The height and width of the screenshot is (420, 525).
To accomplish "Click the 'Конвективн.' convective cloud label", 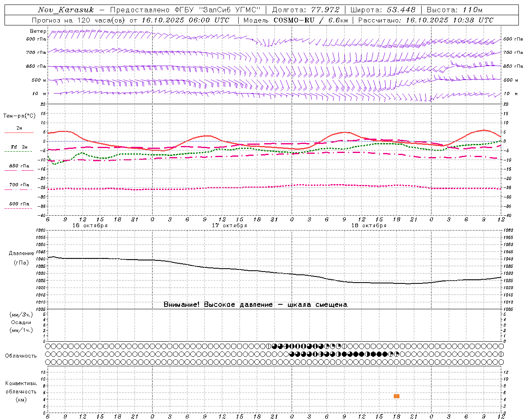I will click(21, 383).
